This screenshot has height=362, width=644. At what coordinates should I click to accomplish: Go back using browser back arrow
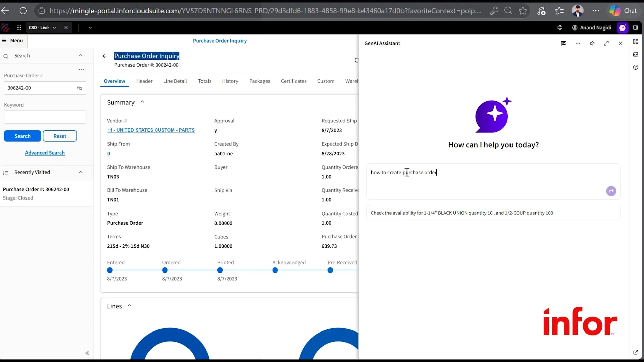click(x=5, y=11)
